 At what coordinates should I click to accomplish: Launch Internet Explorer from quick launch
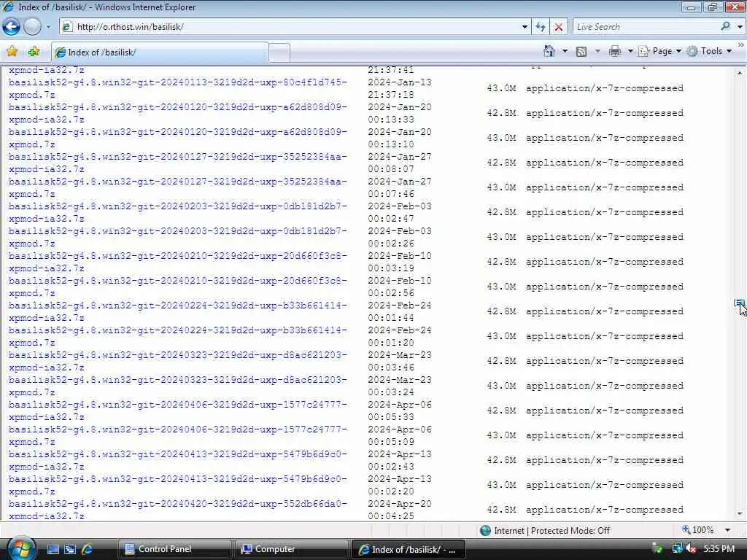point(88,549)
